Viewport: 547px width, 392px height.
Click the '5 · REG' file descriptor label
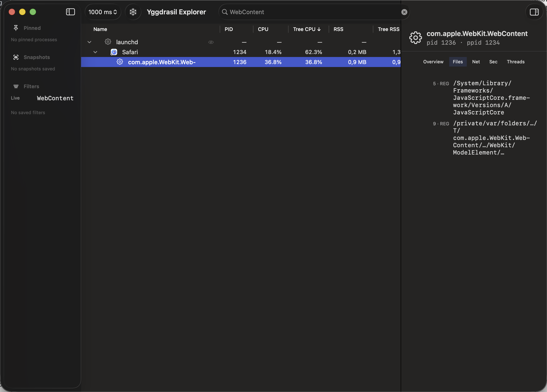click(441, 83)
